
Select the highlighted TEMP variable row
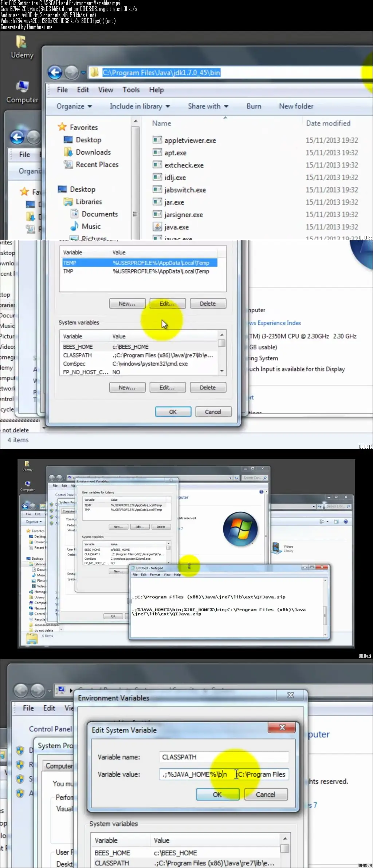coord(140,263)
